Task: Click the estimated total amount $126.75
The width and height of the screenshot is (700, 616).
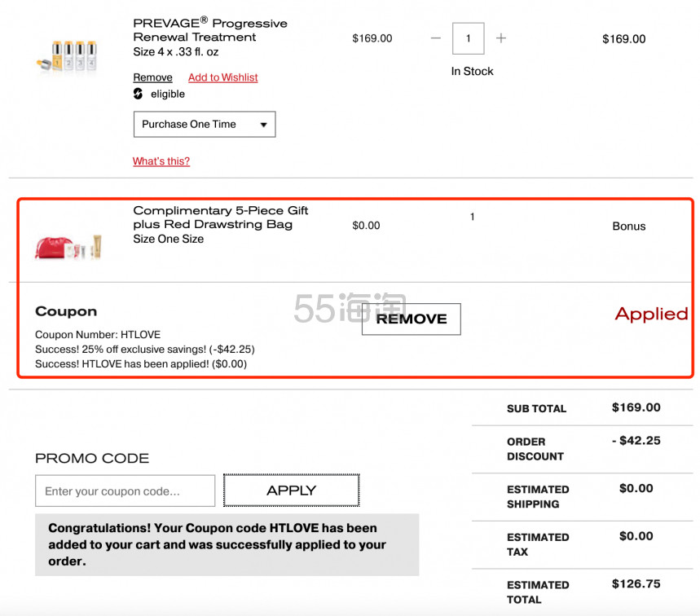Action: point(636,584)
